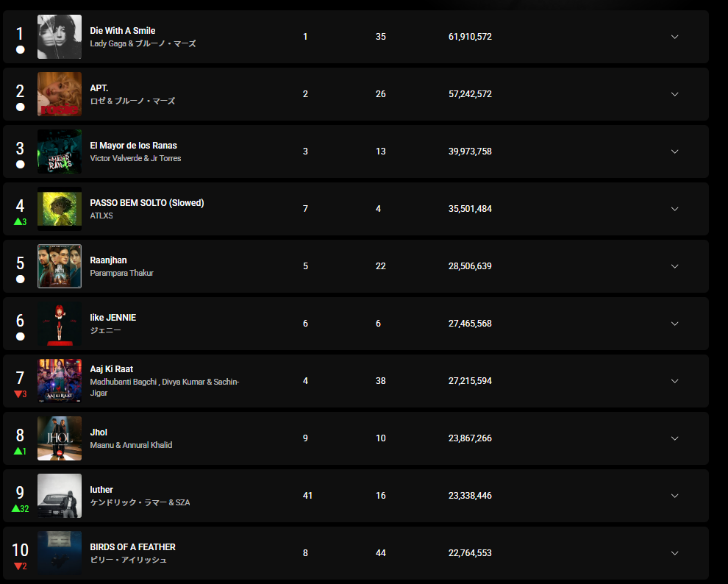This screenshot has height=584, width=728.
Task: Expand the Raanjhan row chevron
Action: point(674,266)
